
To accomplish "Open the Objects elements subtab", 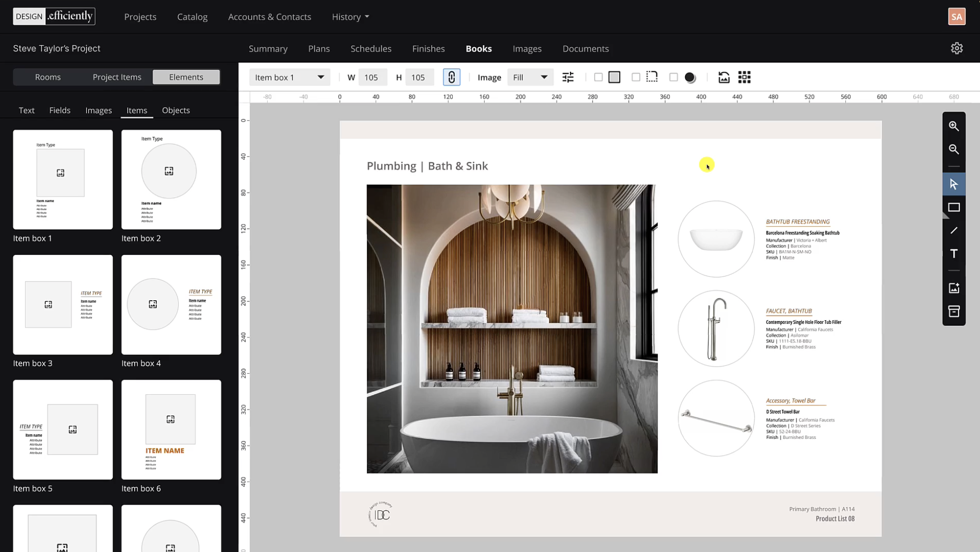I will (176, 110).
